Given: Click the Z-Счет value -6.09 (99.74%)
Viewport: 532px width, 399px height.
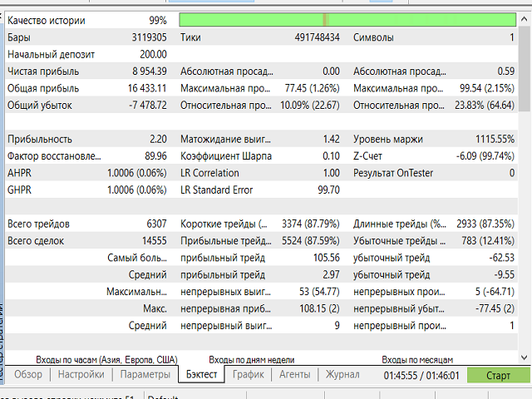Looking at the screenshot, I should (x=485, y=156).
